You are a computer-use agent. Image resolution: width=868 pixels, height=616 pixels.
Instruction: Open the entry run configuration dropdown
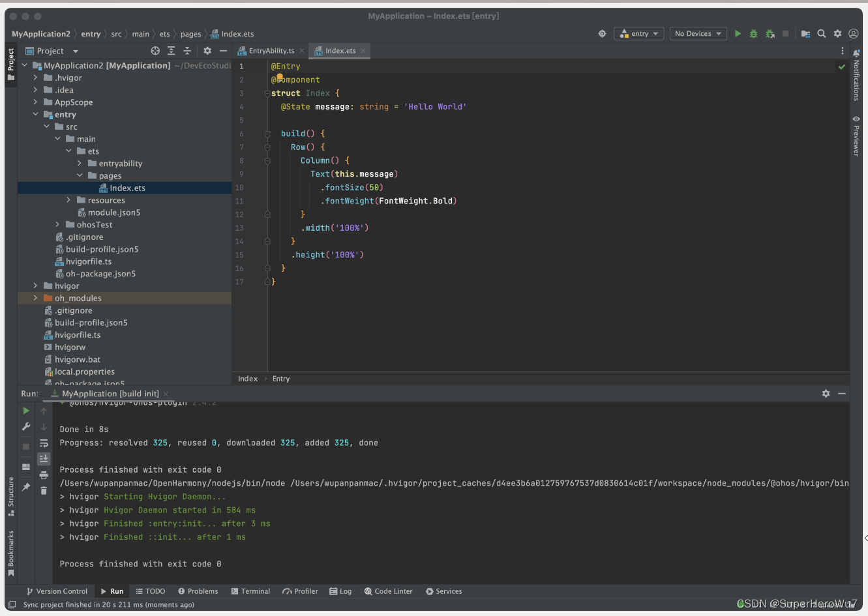[x=638, y=33]
